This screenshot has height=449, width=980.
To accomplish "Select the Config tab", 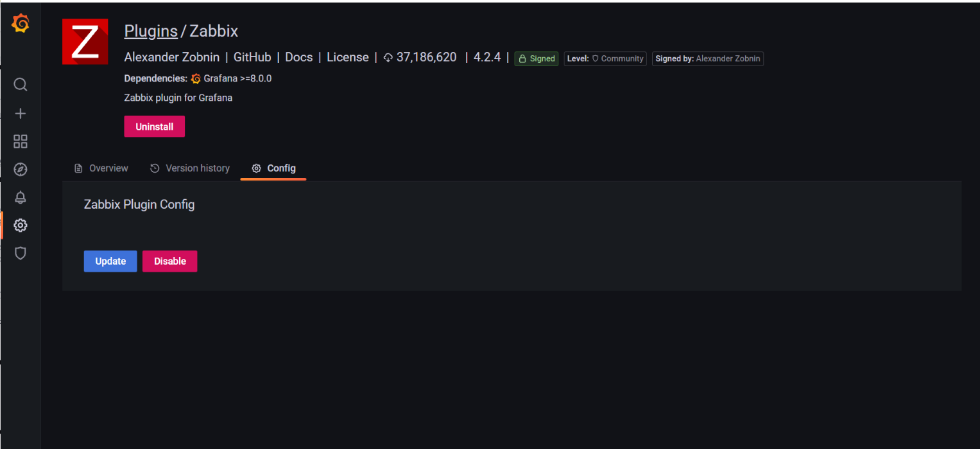I will pos(273,168).
